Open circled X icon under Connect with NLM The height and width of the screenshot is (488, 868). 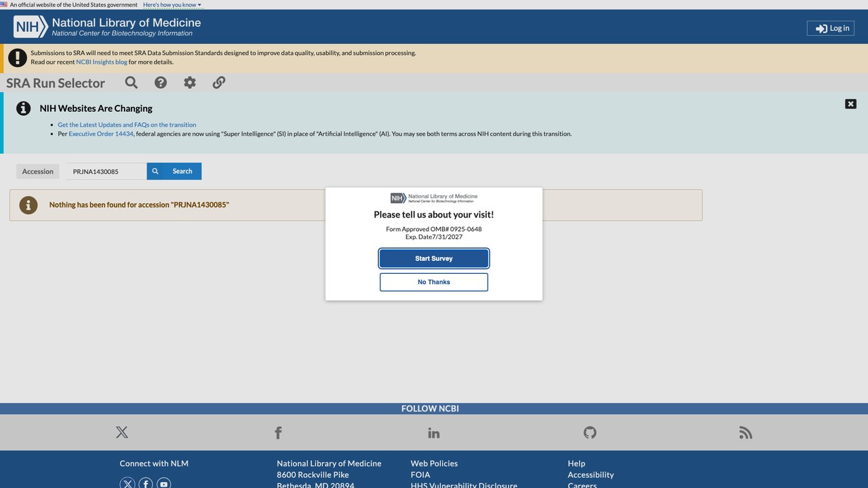(x=127, y=484)
